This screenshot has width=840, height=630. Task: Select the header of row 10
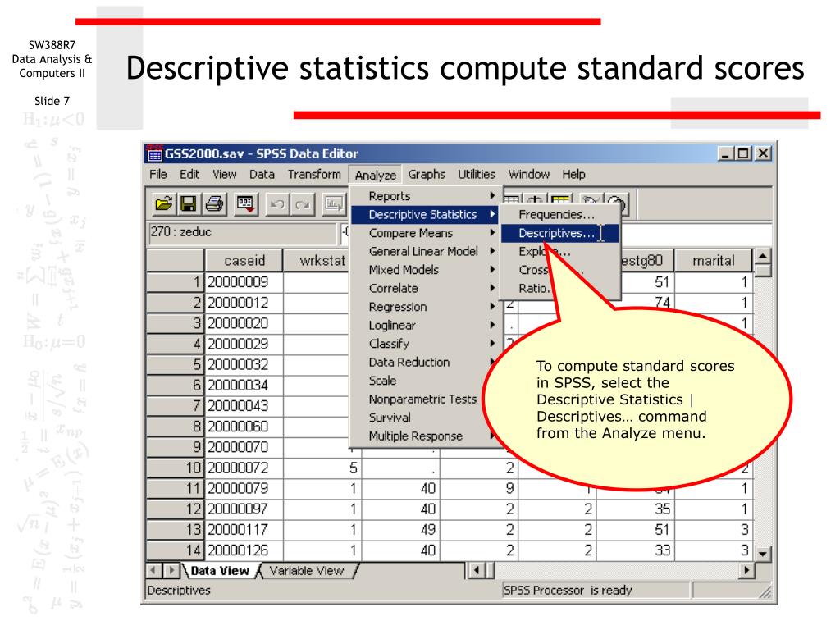coord(176,468)
